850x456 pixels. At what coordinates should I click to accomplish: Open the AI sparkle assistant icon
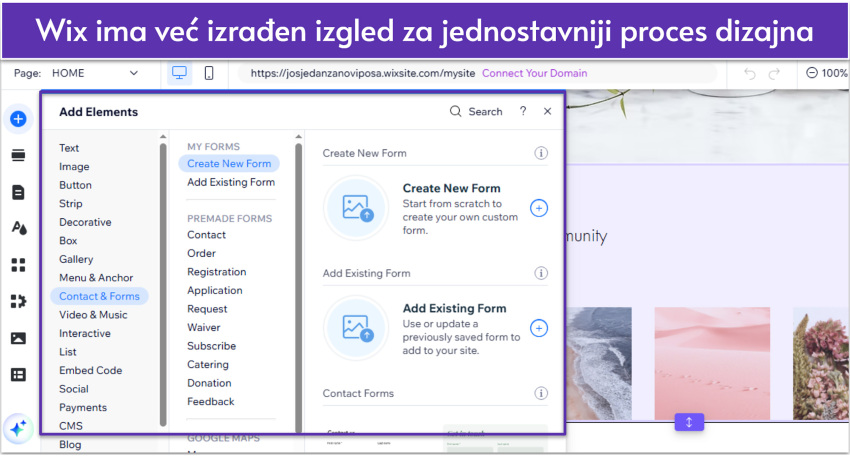18,429
